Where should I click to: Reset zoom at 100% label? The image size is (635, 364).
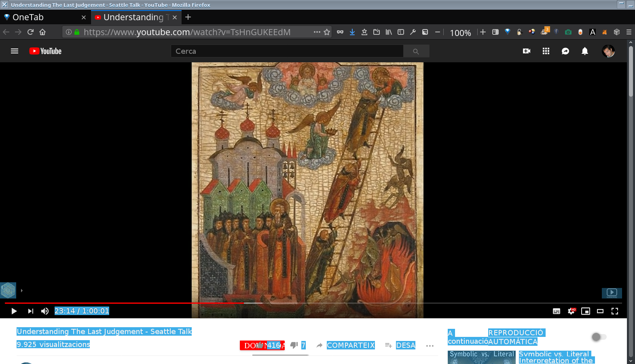(460, 33)
